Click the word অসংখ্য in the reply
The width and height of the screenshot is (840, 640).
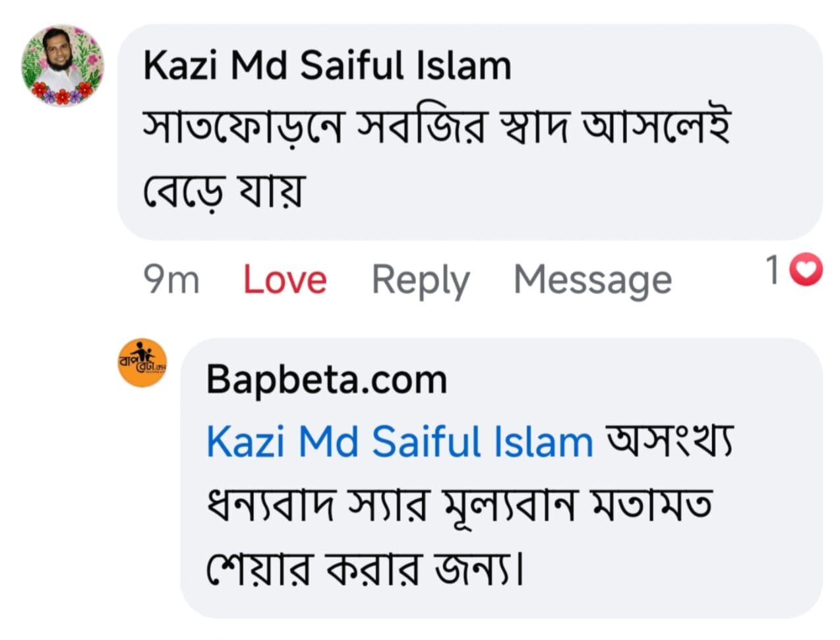(670, 442)
